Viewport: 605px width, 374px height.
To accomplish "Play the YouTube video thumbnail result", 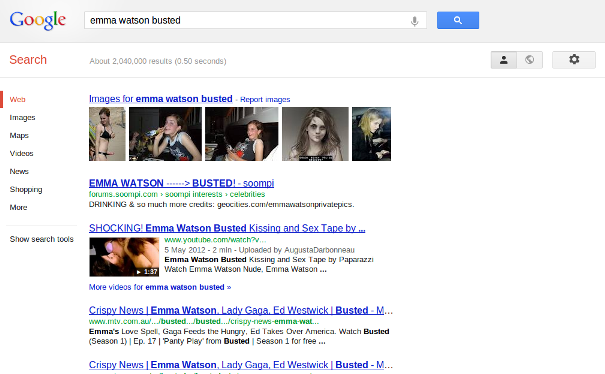I will pos(124,257).
